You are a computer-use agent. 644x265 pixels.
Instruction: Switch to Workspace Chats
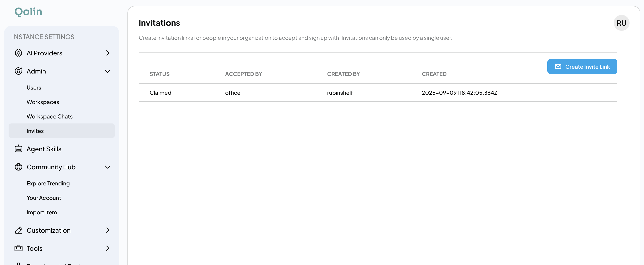click(x=49, y=116)
